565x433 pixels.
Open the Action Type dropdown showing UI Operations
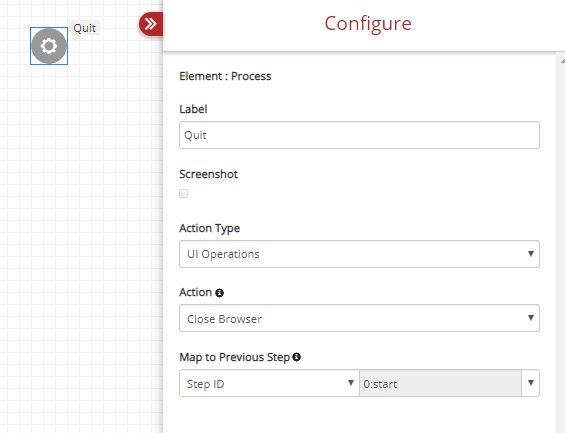pyautogui.click(x=359, y=254)
